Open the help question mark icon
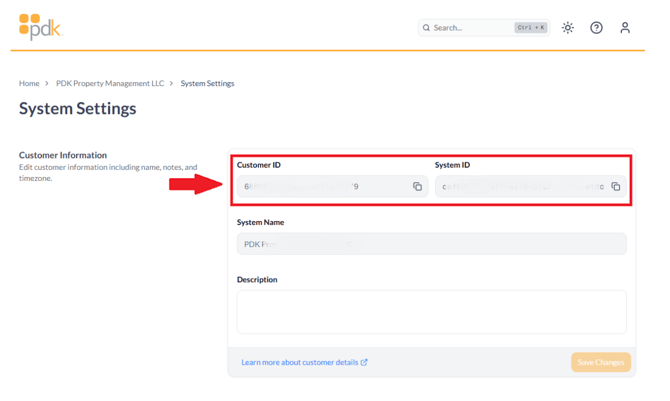The image size is (670, 401). click(x=596, y=28)
